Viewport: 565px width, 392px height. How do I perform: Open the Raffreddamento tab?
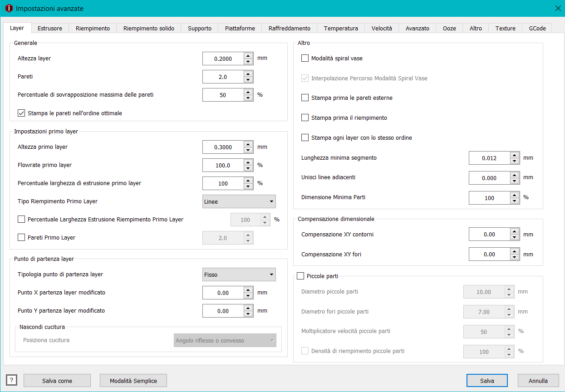[x=289, y=28]
